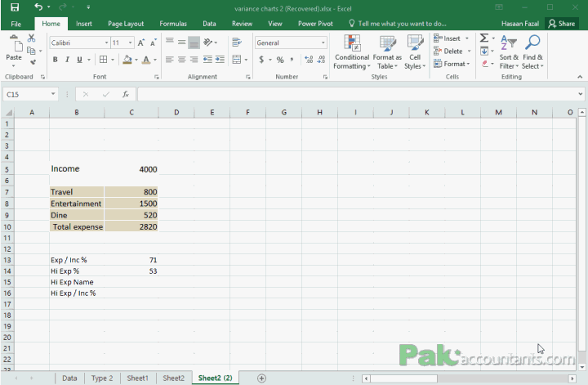Click Delete in the Cells group
This screenshot has height=385, width=588.
pyautogui.click(x=452, y=51)
